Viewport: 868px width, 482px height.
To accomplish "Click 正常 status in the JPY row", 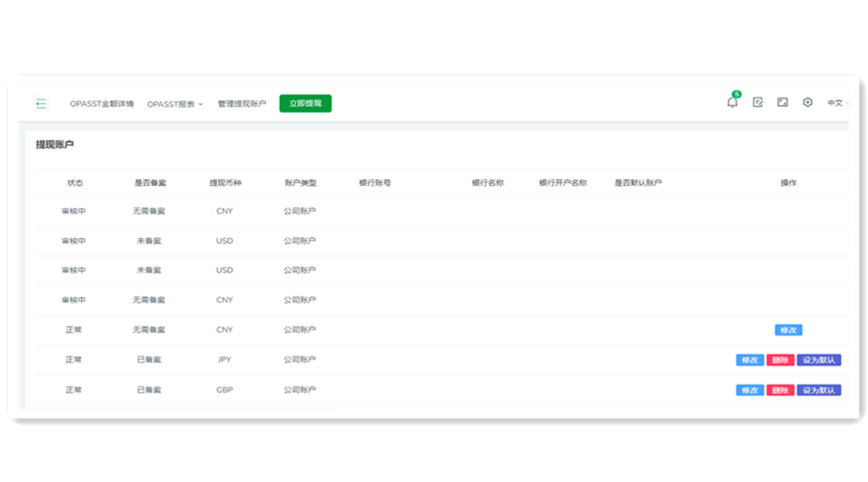I will point(73,360).
